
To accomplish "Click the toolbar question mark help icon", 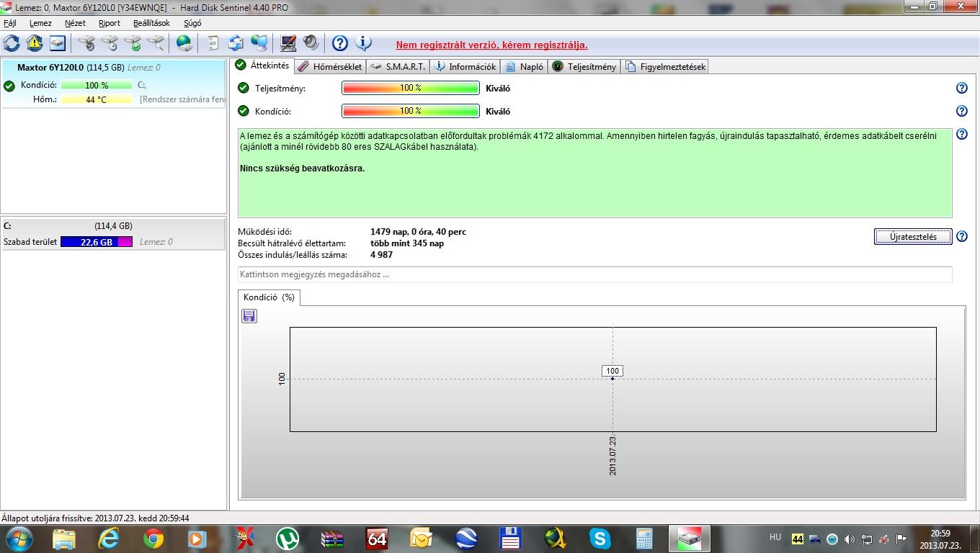I will [x=340, y=43].
